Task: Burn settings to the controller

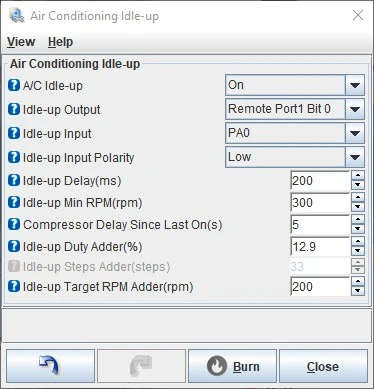Action: tap(232, 366)
